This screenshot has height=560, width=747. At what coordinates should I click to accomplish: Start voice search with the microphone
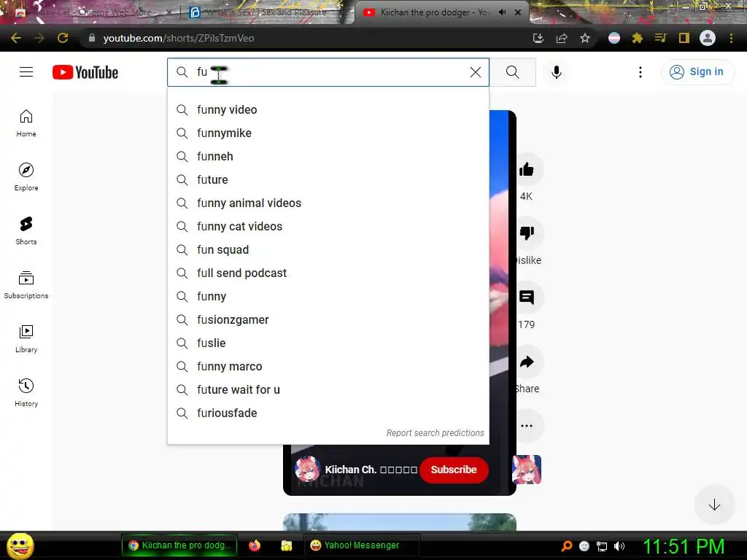click(x=557, y=72)
